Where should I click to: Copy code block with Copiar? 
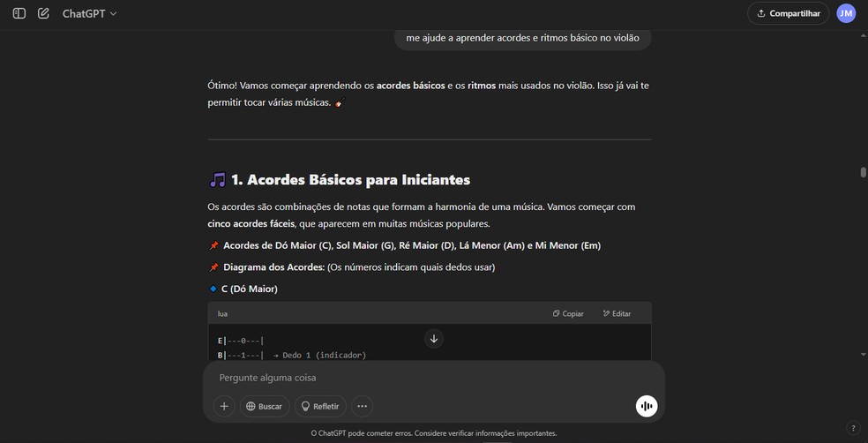click(568, 313)
